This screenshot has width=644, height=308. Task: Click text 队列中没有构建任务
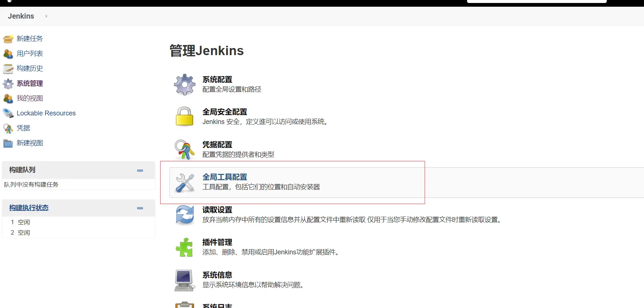pyautogui.click(x=31, y=184)
